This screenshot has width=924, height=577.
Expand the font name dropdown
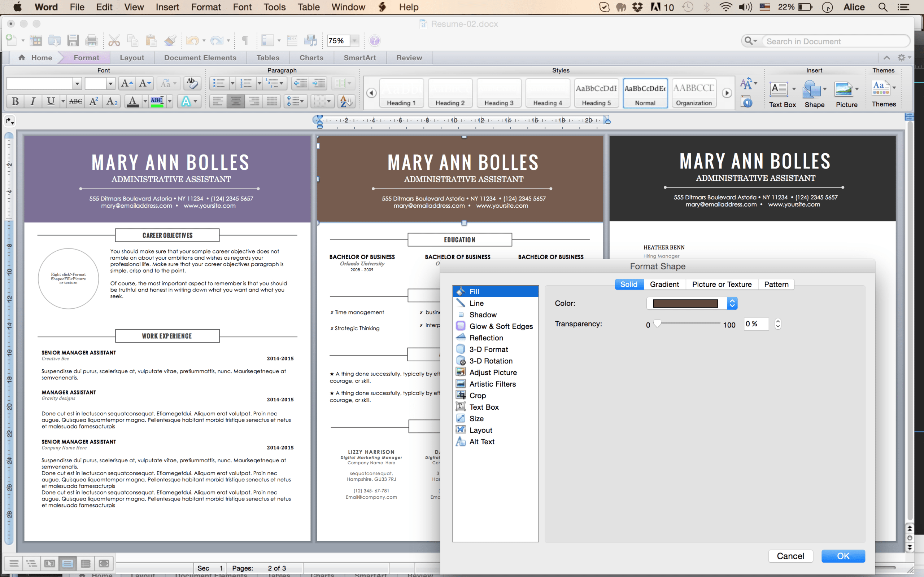(x=77, y=83)
